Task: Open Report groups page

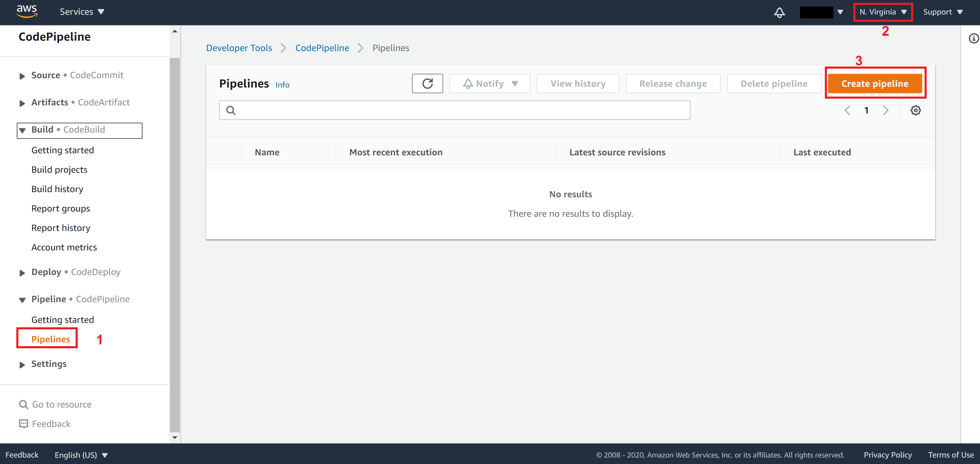Action: pos(61,208)
